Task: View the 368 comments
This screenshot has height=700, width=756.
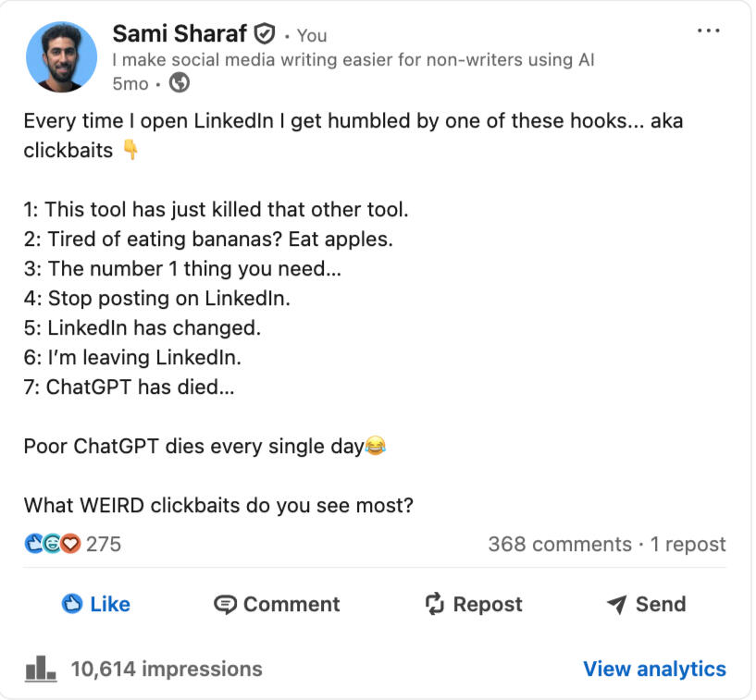Action: point(559,544)
